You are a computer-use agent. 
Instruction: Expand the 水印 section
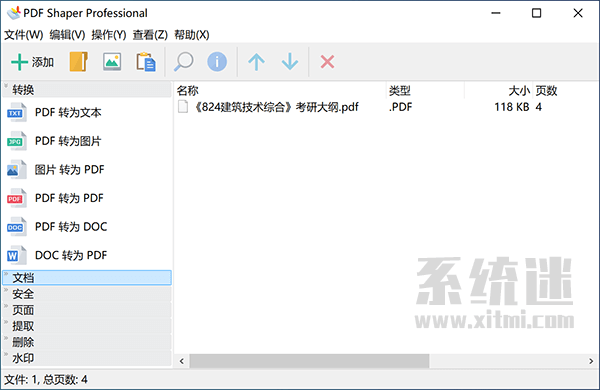click(x=87, y=358)
